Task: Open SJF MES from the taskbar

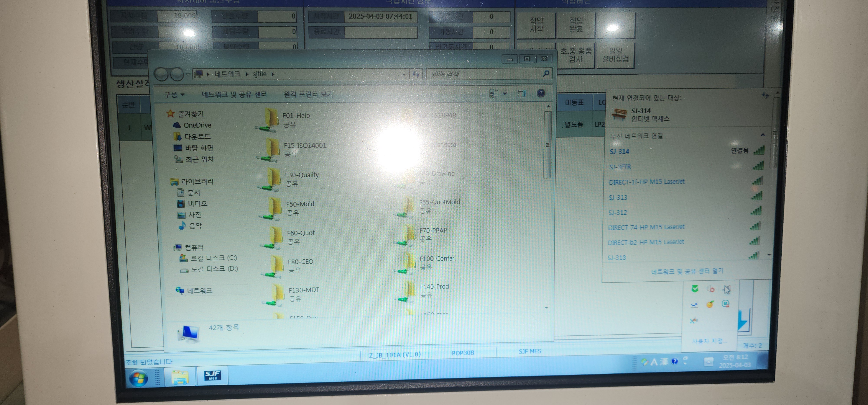Action: coord(213,375)
